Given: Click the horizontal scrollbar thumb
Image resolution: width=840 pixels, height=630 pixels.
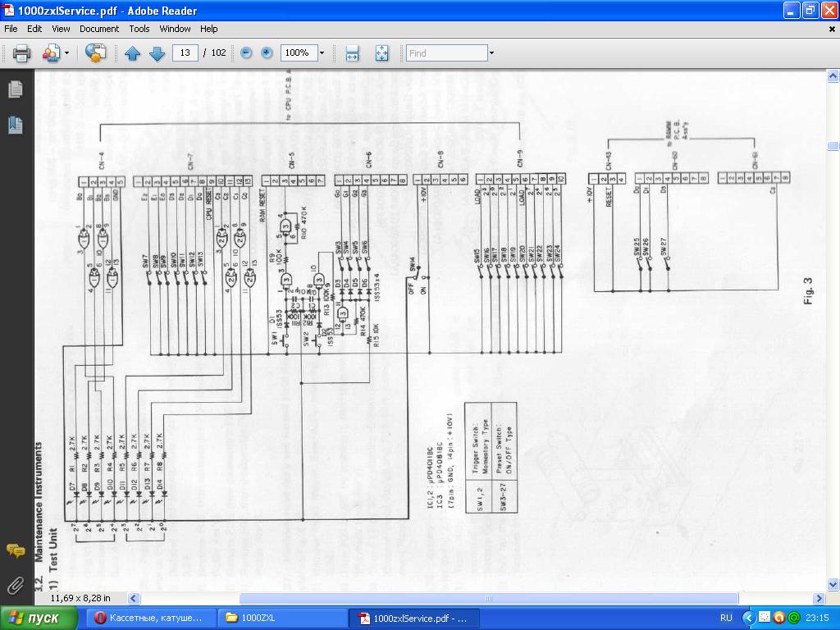Looking at the screenshot, I should pyautogui.click(x=489, y=599).
